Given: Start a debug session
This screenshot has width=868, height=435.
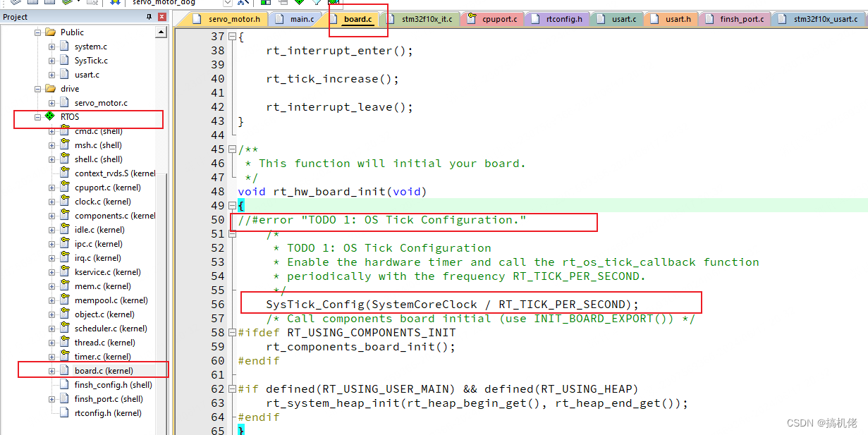Looking at the screenshot, I should [299, 4].
